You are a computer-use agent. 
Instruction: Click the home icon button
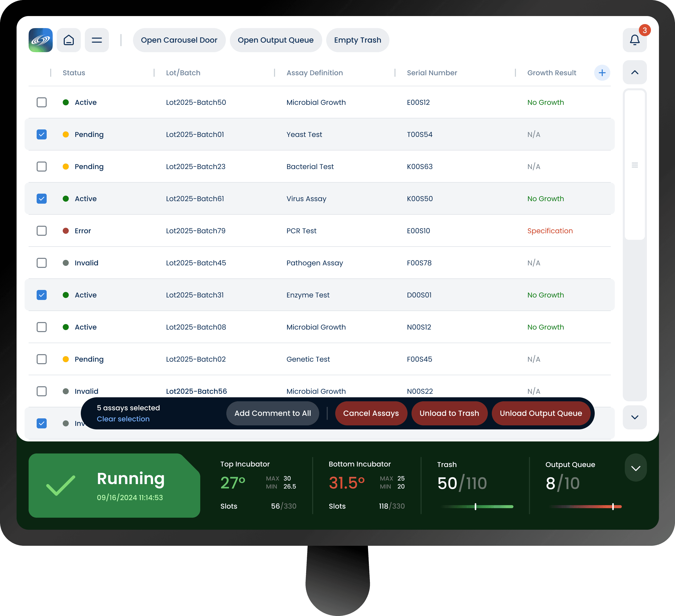click(x=69, y=40)
